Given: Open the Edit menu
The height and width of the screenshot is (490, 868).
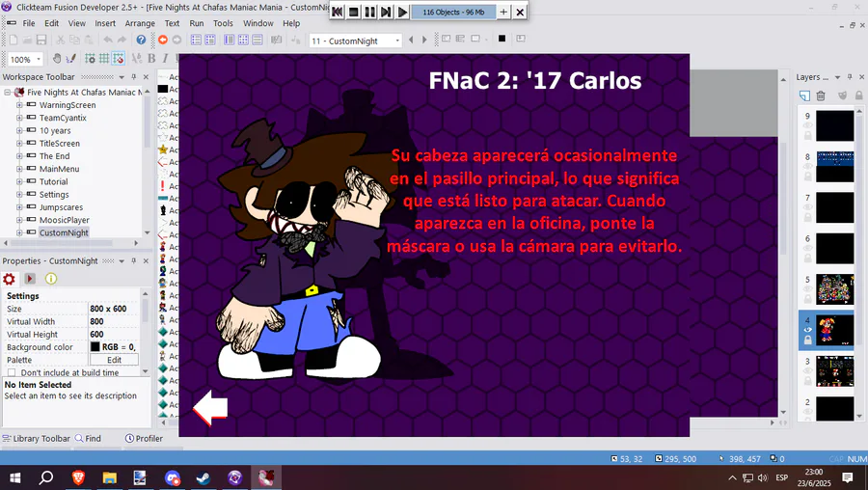Looking at the screenshot, I should [51, 23].
